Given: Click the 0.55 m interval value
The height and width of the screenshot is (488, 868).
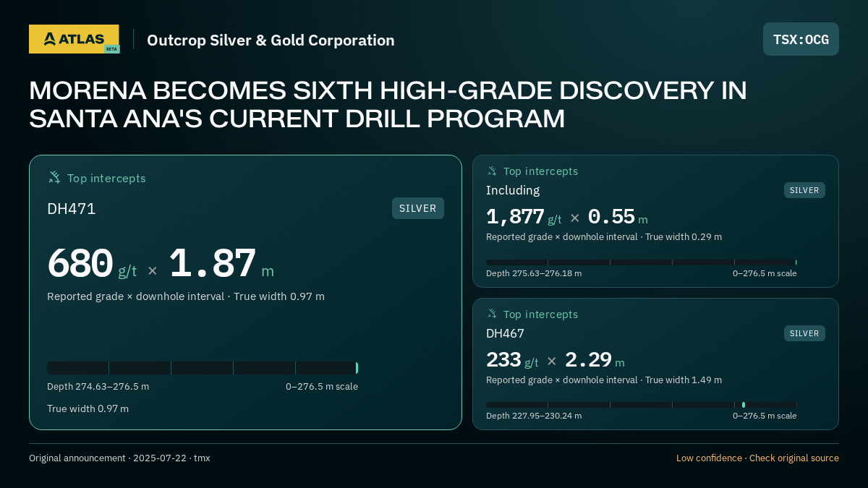Looking at the screenshot, I should (618, 217).
